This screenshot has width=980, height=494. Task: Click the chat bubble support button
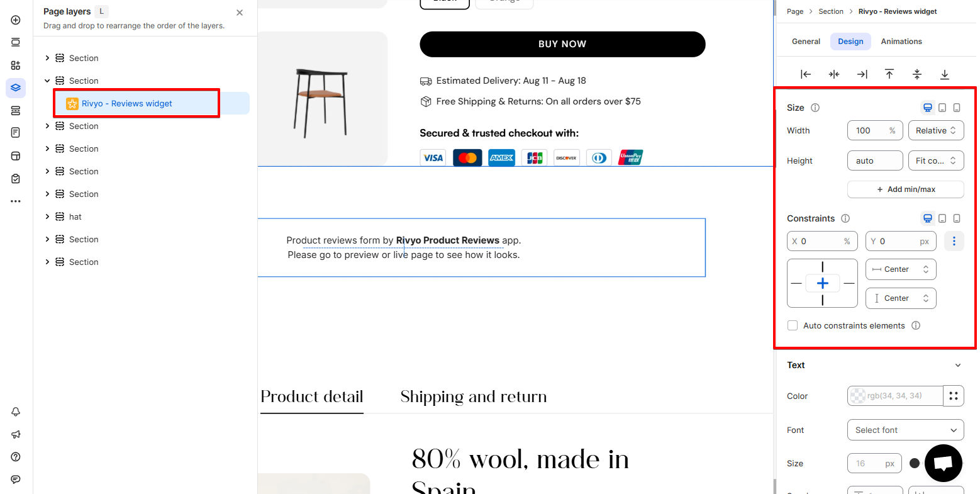tap(943, 463)
